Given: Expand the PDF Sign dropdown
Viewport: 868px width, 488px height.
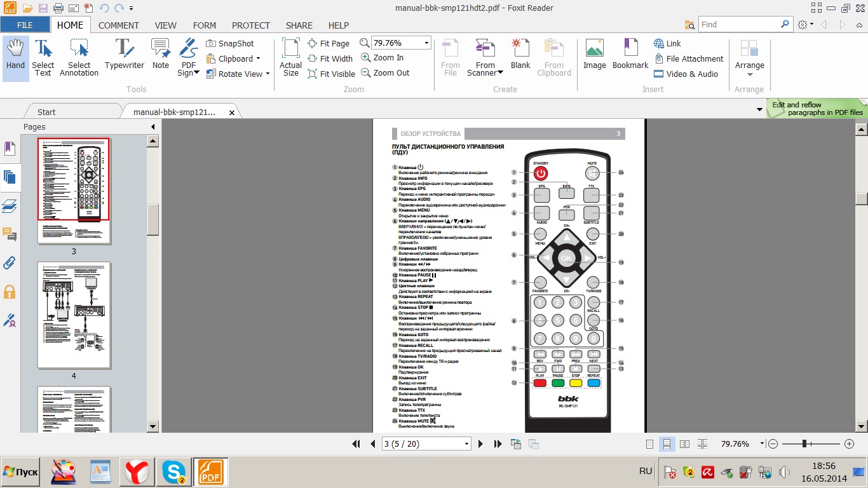Looking at the screenshot, I should click(x=196, y=73).
